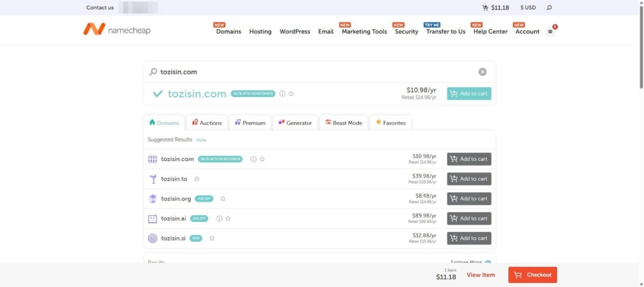Image resolution: width=644 pixels, height=287 pixels.
Task: Add tozisin.to to cart
Action: (469, 179)
